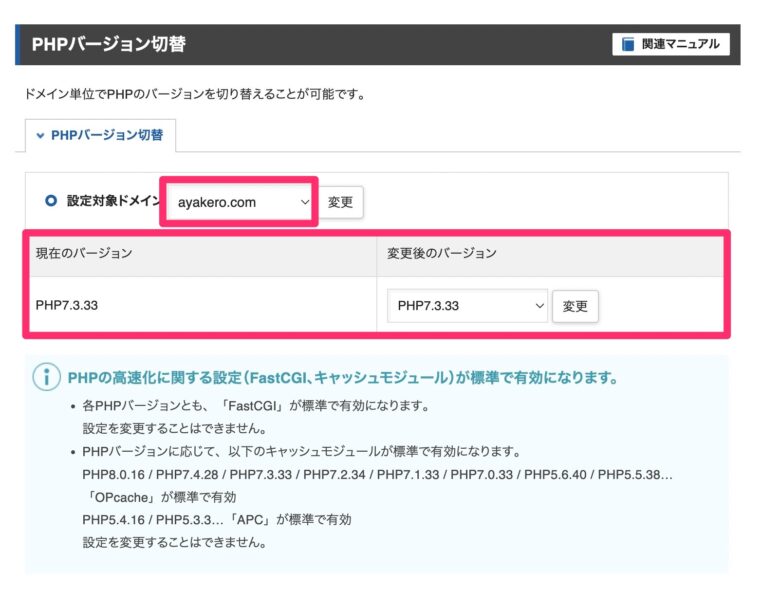Click the chevron beside the PHPバージョン切替 tab

pyautogui.click(x=40, y=135)
